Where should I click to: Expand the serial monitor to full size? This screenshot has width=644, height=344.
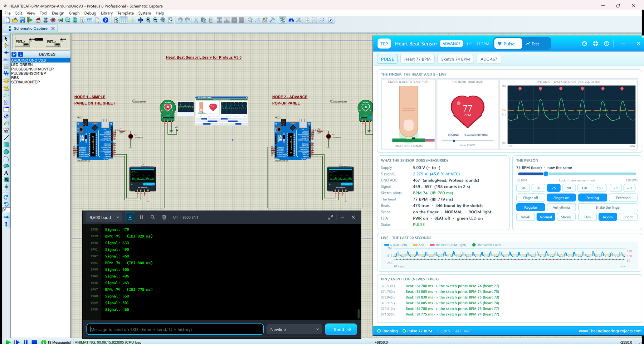(331, 217)
